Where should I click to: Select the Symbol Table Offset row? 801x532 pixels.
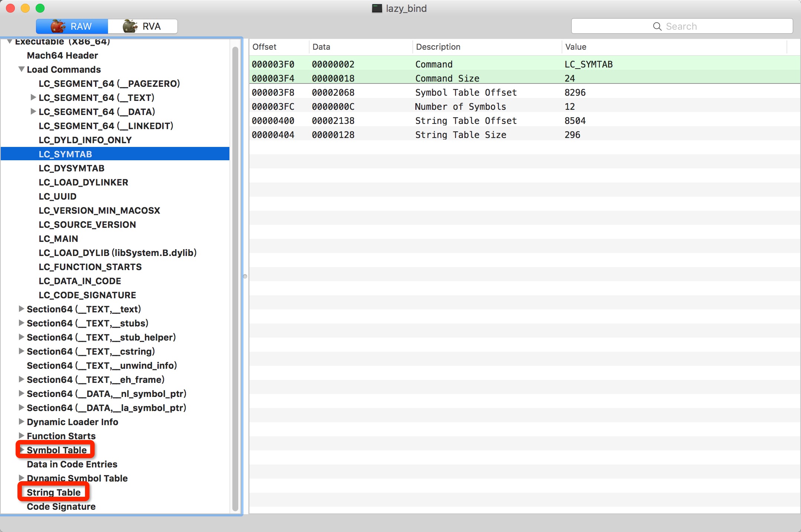(x=465, y=92)
